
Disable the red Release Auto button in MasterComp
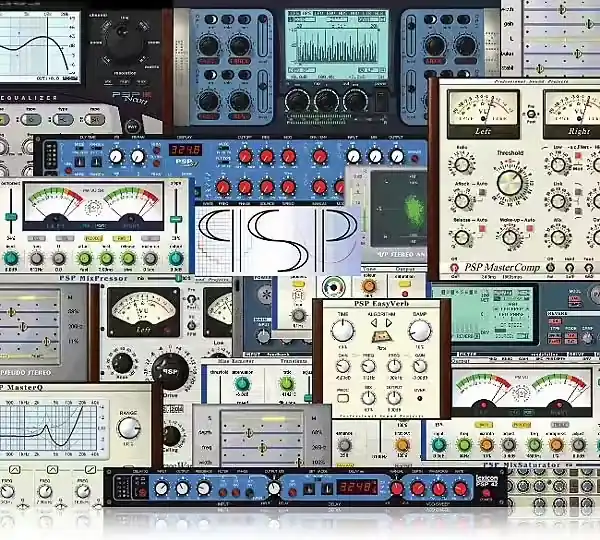[482, 228]
